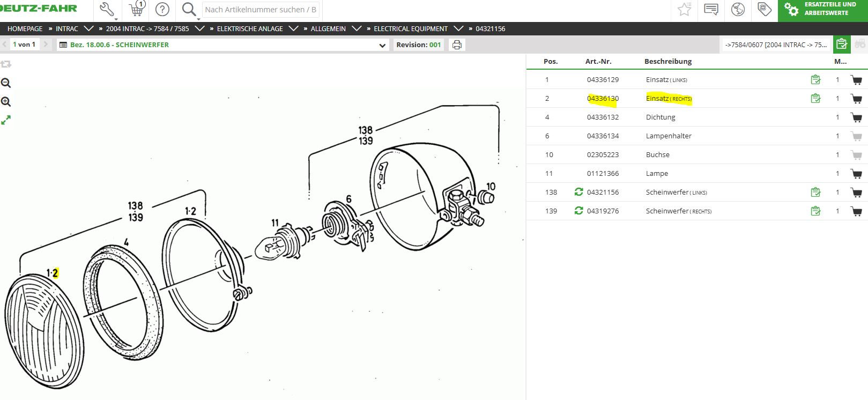Click the article number search field

click(x=261, y=10)
